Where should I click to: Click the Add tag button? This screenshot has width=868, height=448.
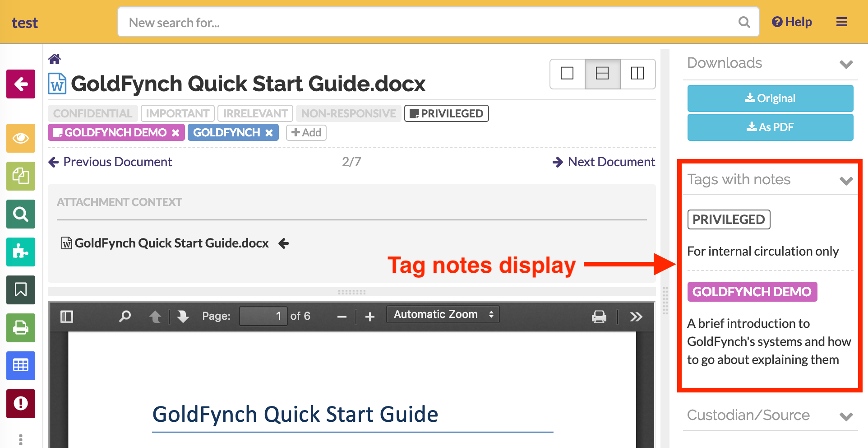306,133
